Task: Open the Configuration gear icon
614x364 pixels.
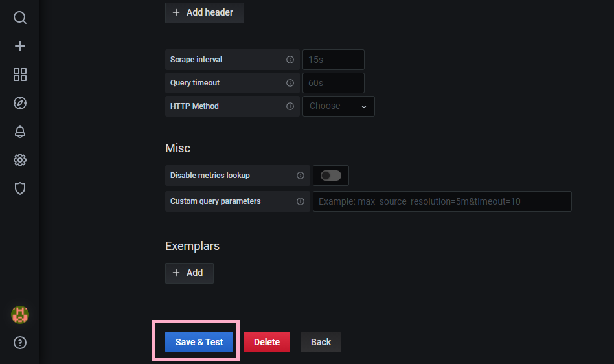Action: pos(20,160)
